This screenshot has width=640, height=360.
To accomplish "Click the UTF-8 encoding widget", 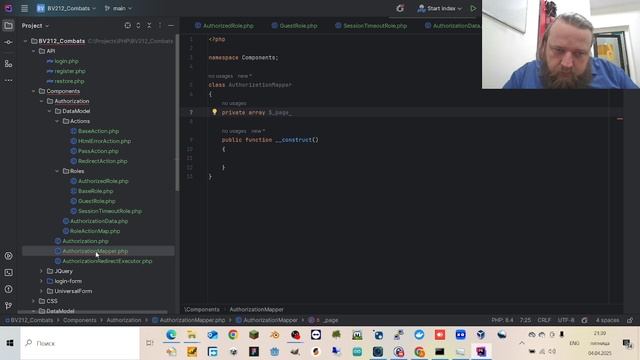I will [x=566, y=320].
